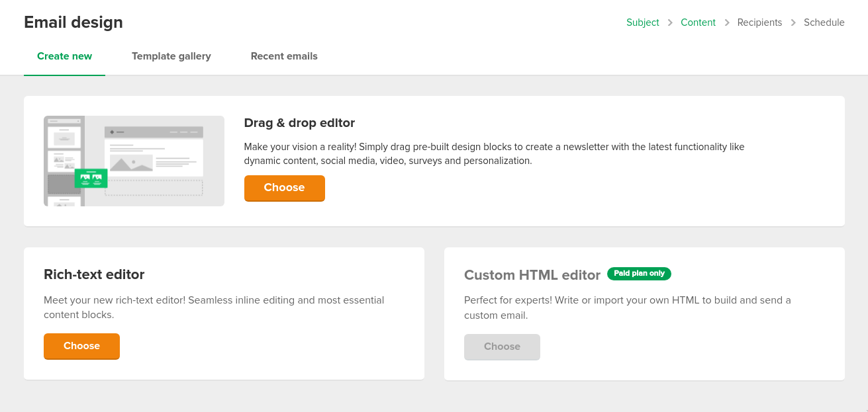Click the Email design page title
868x412 pixels.
click(x=73, y=22)
